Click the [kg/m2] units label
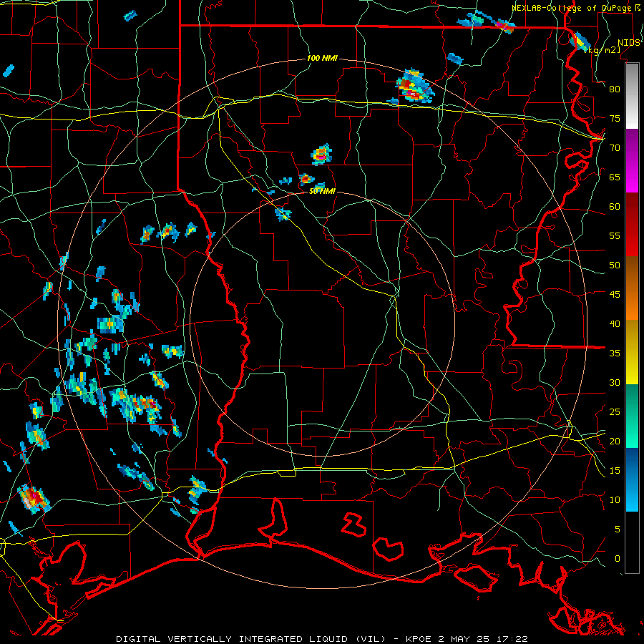The image size is (644, 644). [x=602, y=49]
